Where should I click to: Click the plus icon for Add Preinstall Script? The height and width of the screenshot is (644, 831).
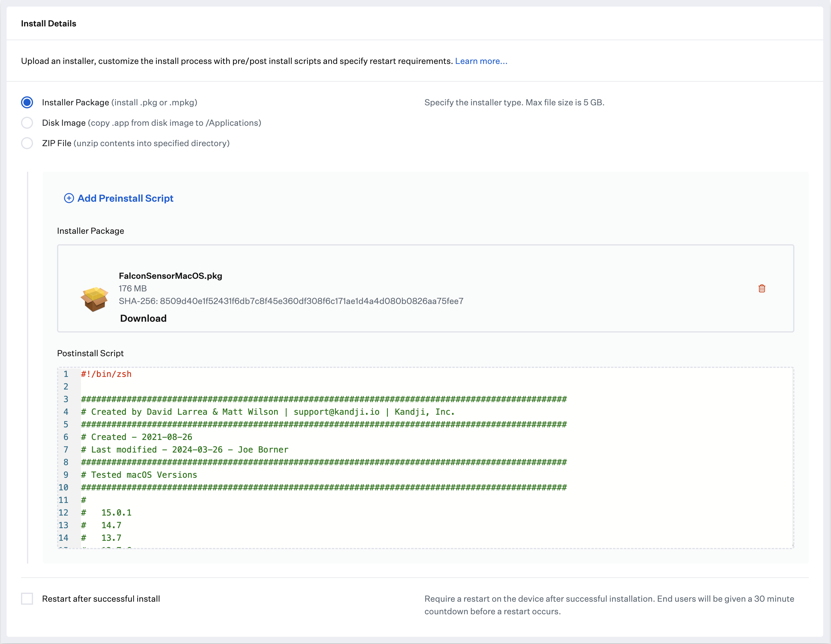click(x=69, y=198)
